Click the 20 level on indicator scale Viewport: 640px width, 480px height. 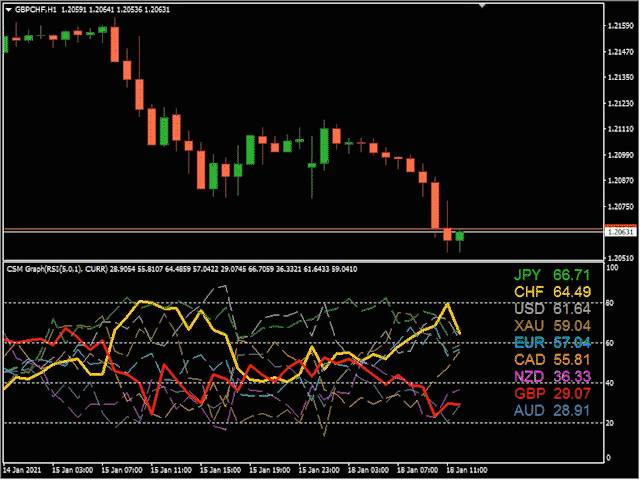tap(610, 423)
